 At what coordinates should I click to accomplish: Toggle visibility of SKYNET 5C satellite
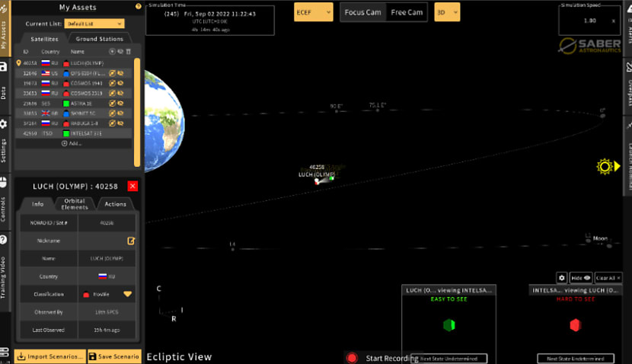point(120,113)
